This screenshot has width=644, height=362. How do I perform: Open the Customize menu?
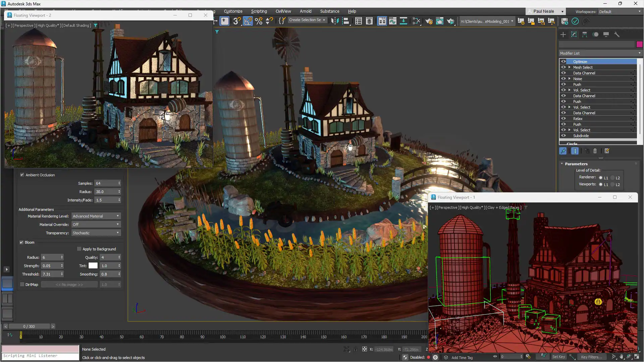click(x=233, y=11)
